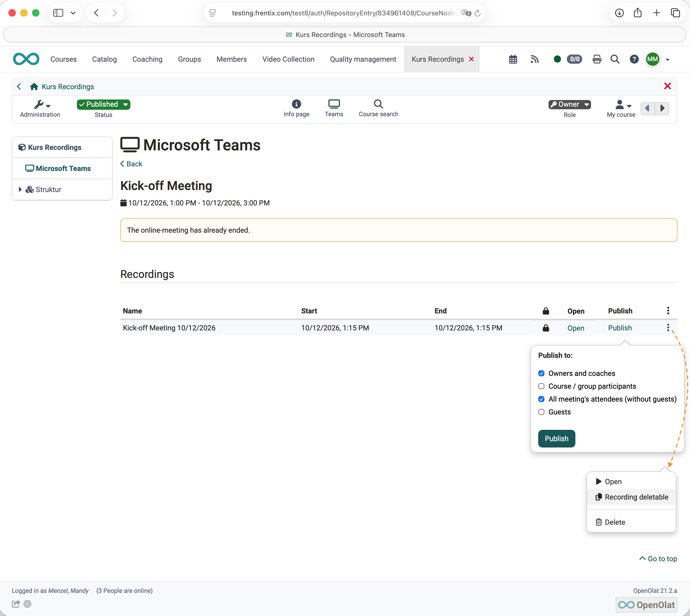Click the logout icon in footer

point(16,604)
